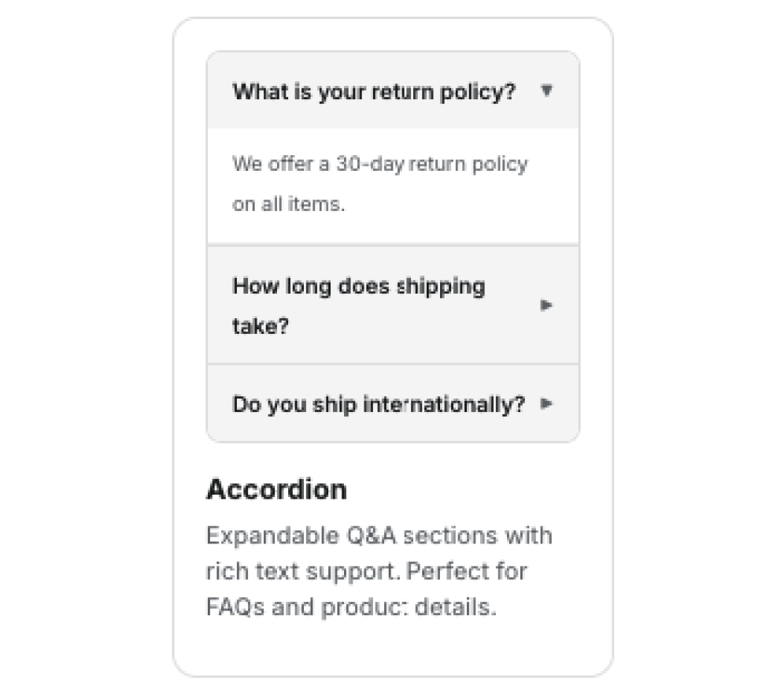Screen dimensions: 784x690
Task: Click 'FAQs and product details' line
Action: coord(350,608)
